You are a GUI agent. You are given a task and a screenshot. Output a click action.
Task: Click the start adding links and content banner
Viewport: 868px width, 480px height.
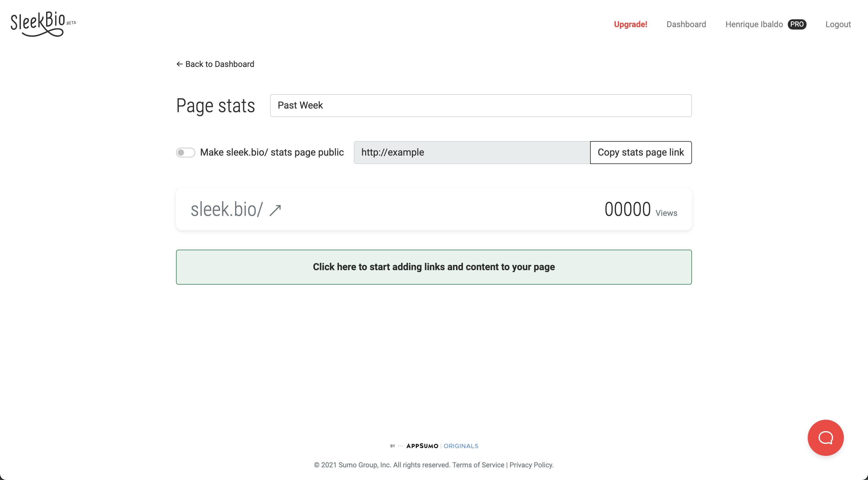(434, 267)
